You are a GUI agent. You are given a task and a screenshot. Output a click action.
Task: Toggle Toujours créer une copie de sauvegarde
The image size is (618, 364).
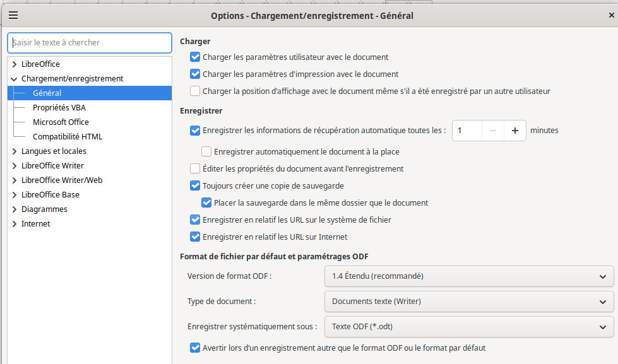point(195,186)
